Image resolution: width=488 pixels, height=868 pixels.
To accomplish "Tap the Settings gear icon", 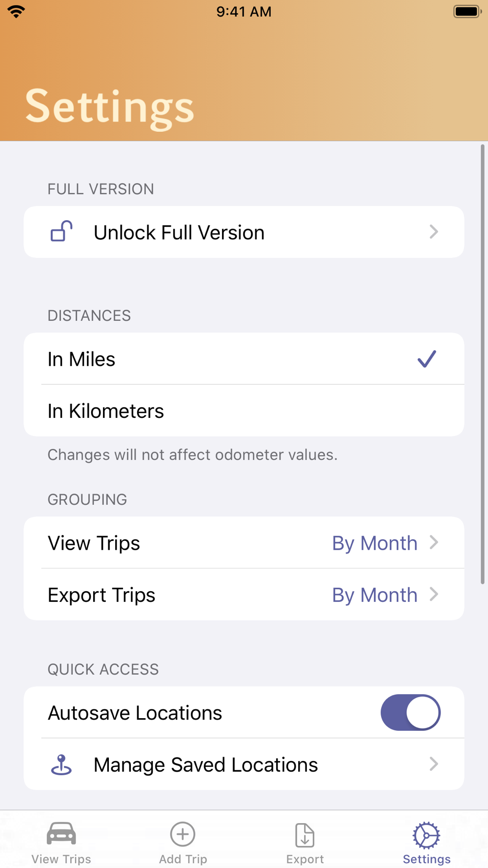I will pyautogui.click(x=427, y=835).
